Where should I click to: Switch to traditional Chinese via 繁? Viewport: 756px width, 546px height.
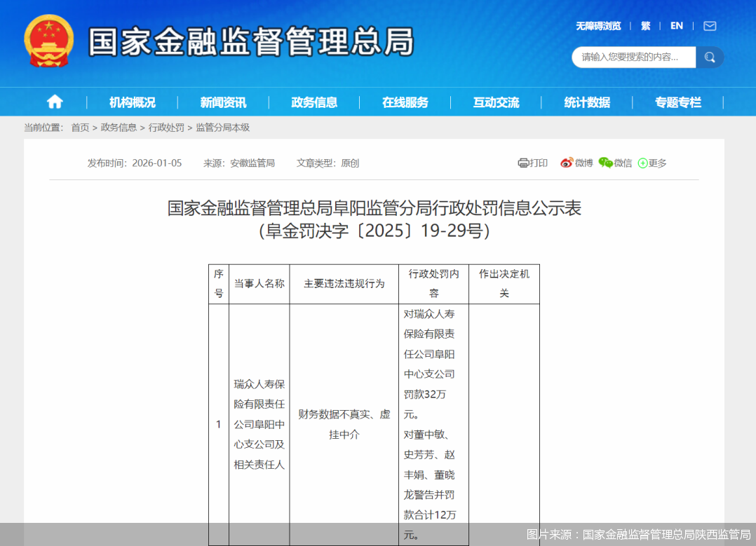click(645, 25)
